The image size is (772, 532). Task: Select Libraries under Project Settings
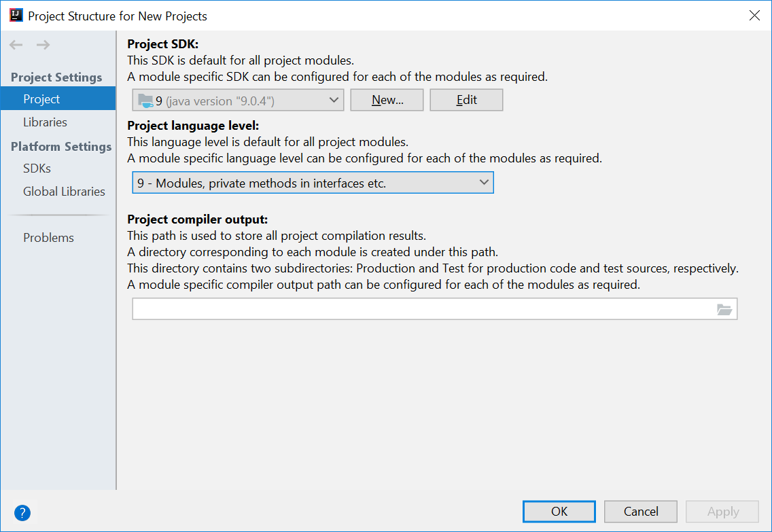coord(45,122)
